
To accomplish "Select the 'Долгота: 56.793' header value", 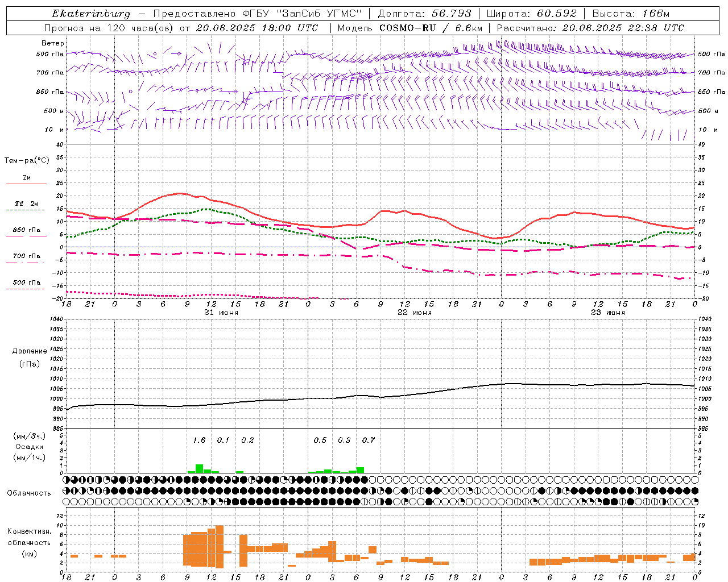I will 424,14.
